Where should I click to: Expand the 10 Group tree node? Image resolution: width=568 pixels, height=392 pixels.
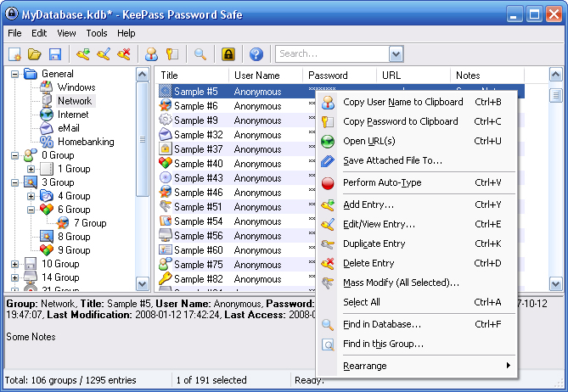(14, 264)
